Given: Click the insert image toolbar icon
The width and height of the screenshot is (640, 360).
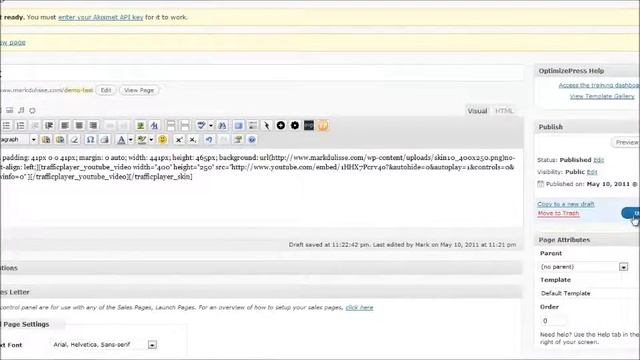Looking at the screenshot, I should [x=140, y=126].
